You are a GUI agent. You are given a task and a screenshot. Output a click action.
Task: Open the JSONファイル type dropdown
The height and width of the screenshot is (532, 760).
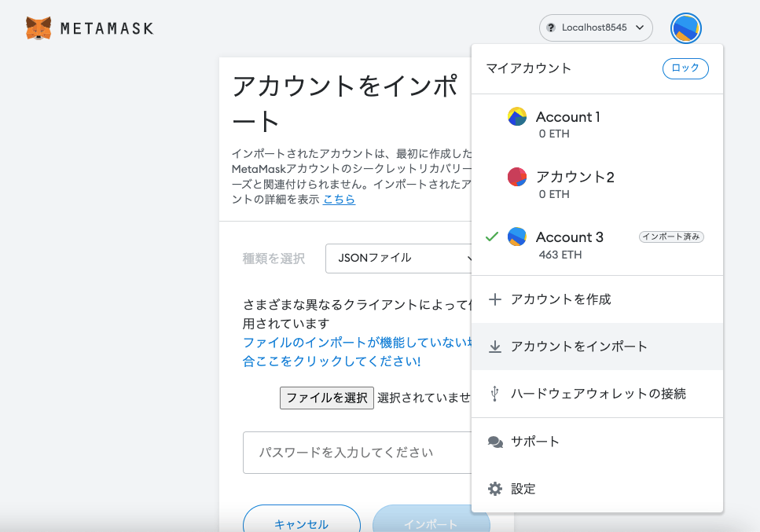(x=399, y=259)
